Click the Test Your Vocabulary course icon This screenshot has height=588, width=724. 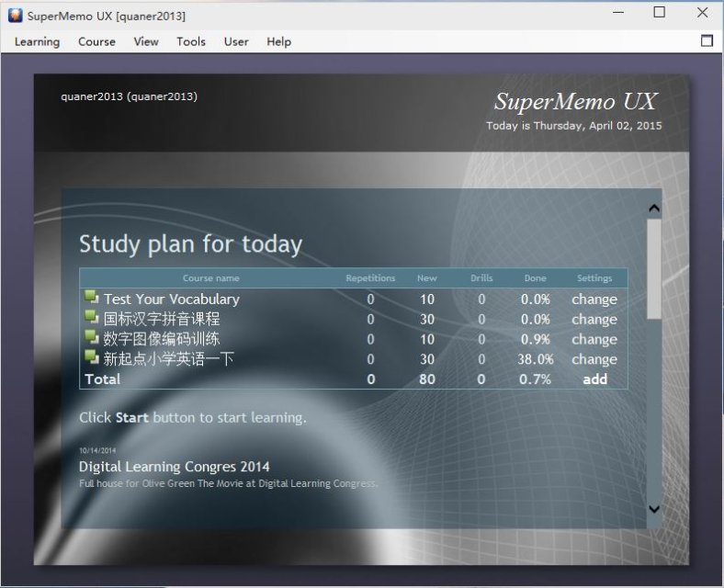point(92,297)
